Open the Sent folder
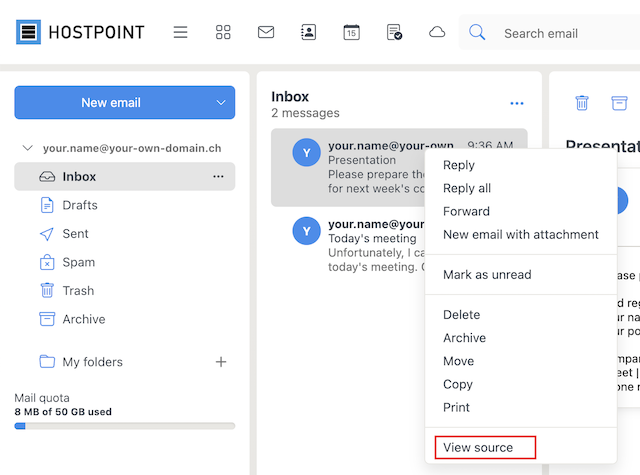 pyautogui.click(x=124, y=233)
